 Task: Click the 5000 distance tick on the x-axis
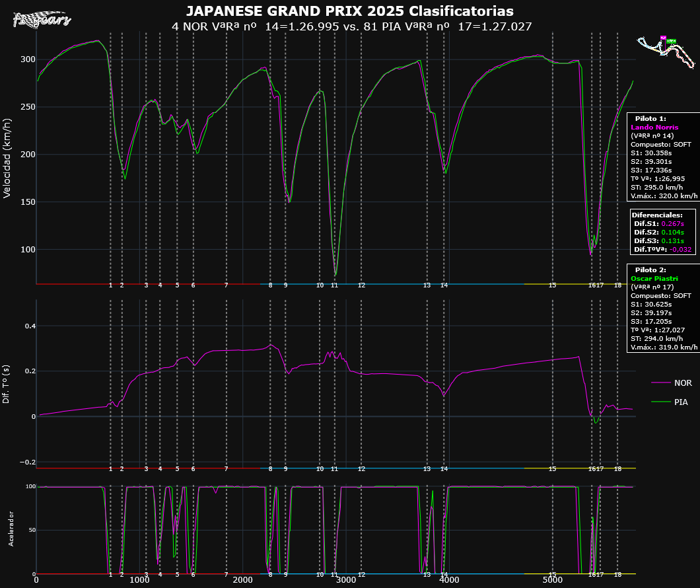(x=553, y=580)
